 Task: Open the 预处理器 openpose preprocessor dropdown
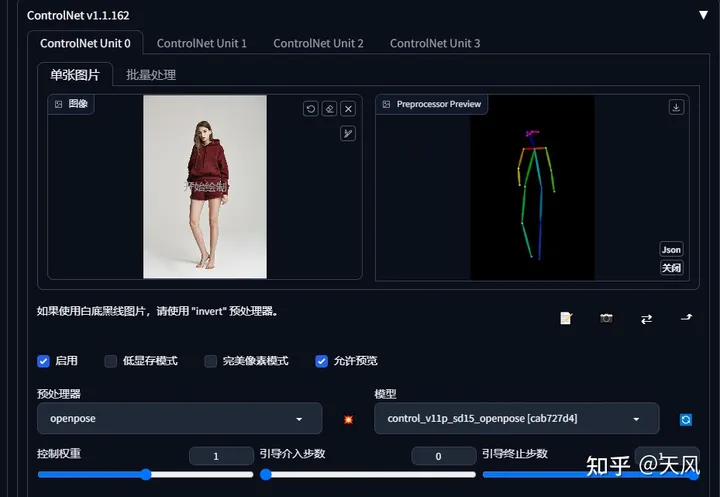179,418
